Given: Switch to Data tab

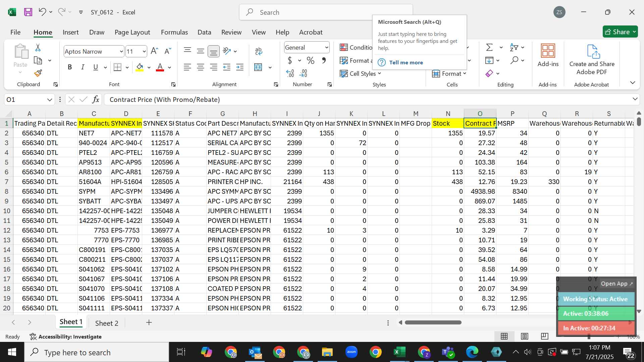Looking at the screenshot, I should (x=204, y=32).
